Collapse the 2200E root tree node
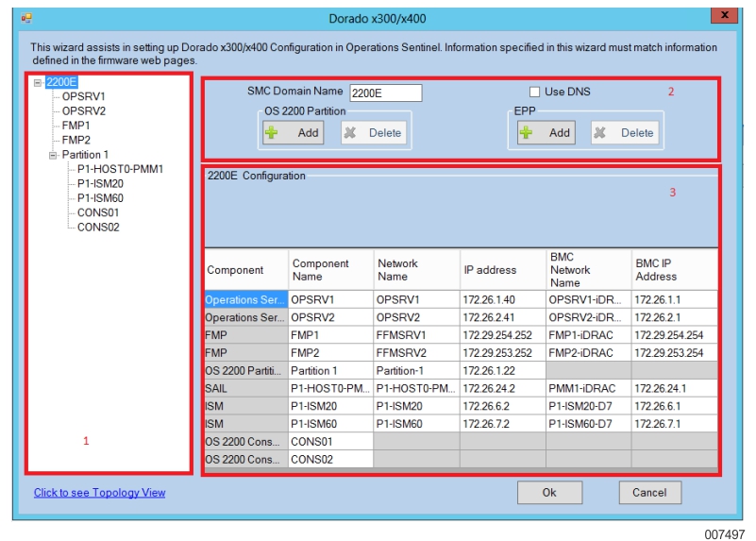This screenshot has width=756, height=541. click(38, 83)
